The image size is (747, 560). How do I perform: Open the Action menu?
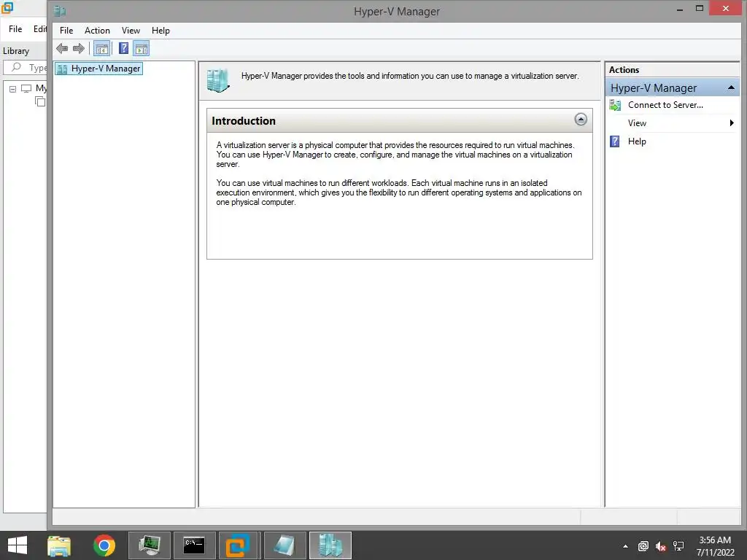point(97,31)
